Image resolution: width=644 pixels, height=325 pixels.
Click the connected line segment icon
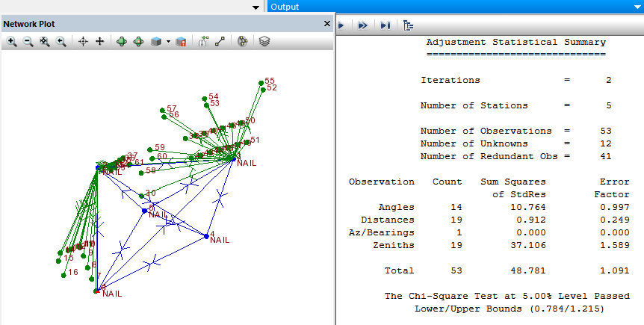click(x=220, y=42)
